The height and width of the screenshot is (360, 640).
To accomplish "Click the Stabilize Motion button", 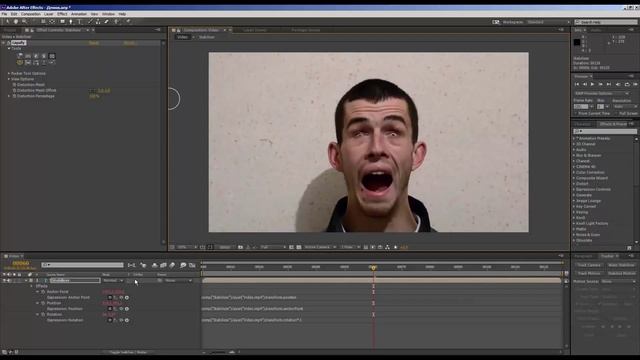I will pyautogui.click(x=621, y=273).
